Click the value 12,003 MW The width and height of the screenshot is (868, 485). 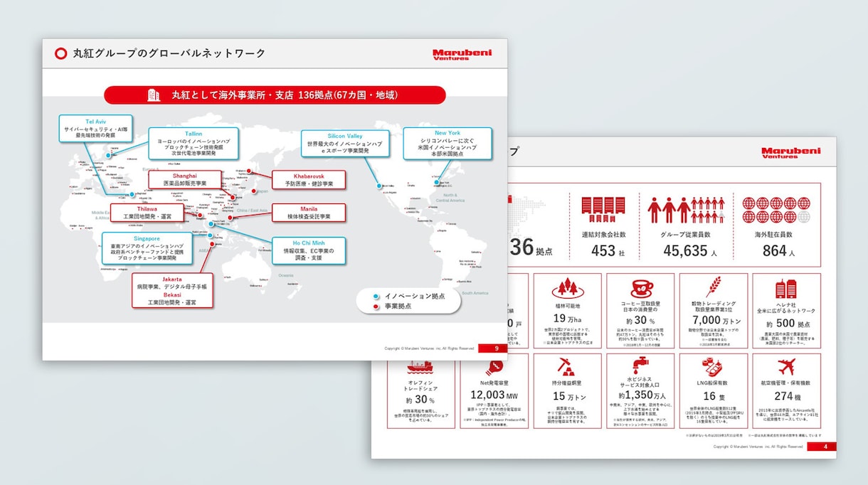[494, 395]
